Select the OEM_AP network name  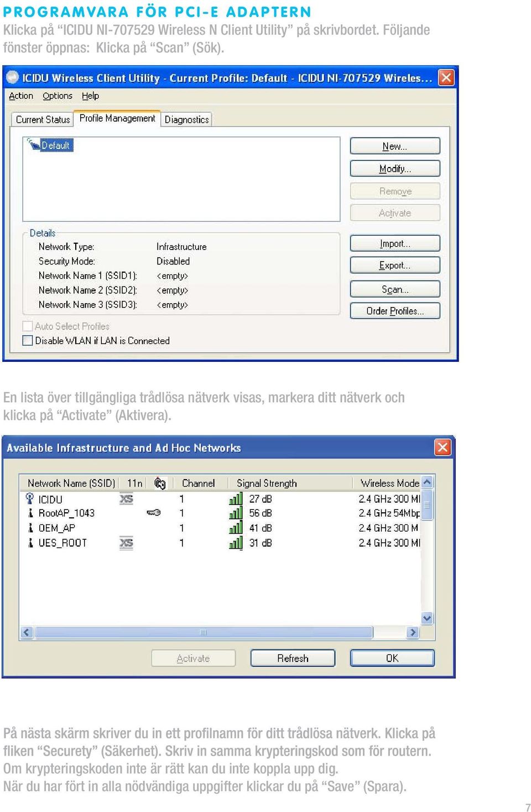coord(56,528)
